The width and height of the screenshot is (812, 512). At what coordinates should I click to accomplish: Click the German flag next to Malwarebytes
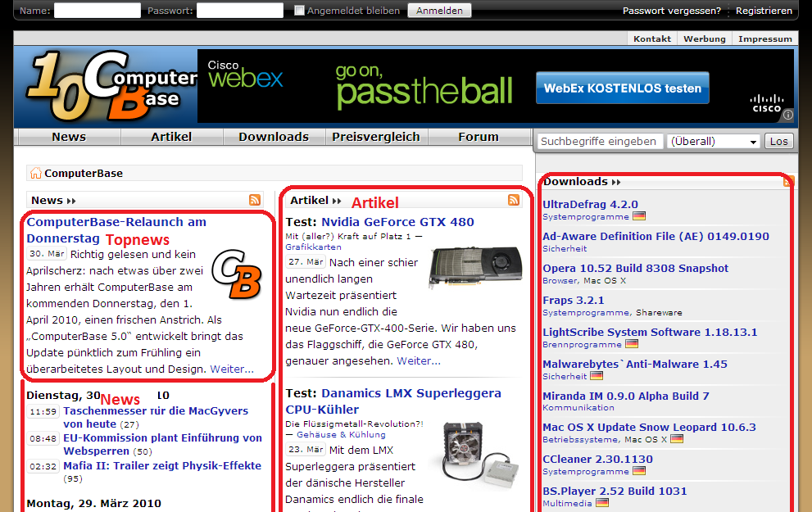coord(597,376)
